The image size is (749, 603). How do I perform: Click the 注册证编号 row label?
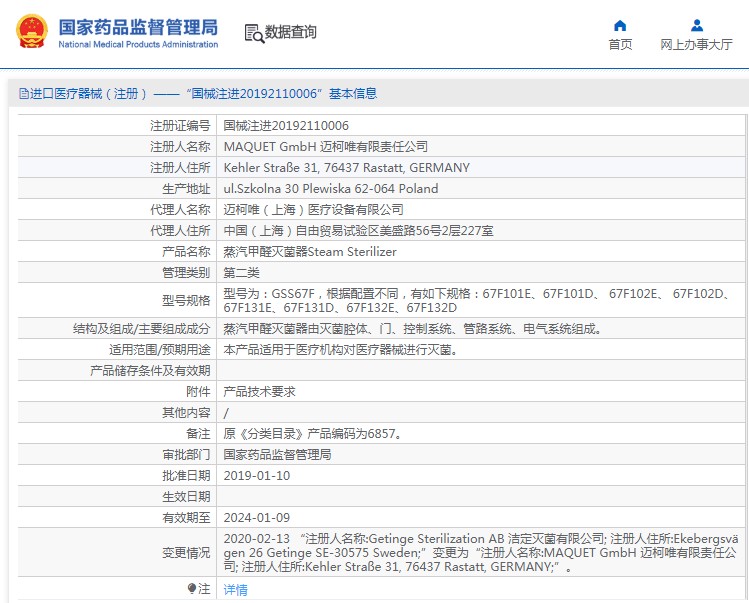[x=180, y=126]
